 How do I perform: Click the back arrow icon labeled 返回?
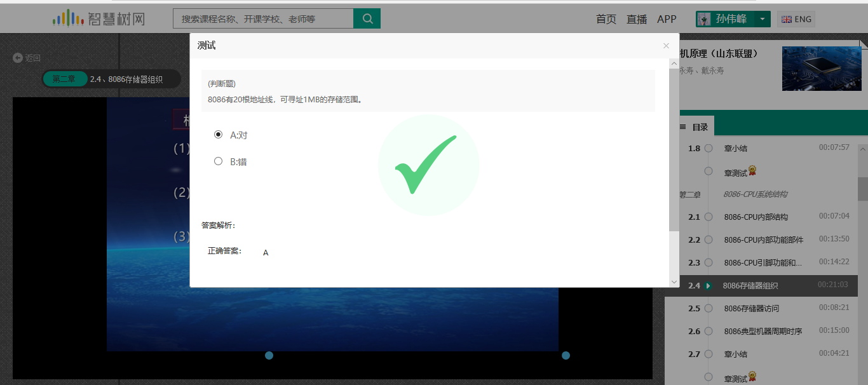point(18,58)
